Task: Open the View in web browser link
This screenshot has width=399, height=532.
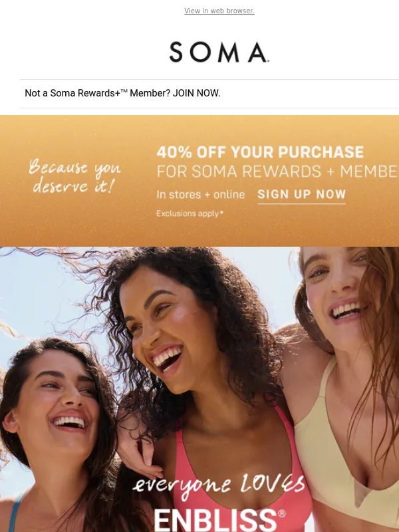Action: [x=219, y=11]
